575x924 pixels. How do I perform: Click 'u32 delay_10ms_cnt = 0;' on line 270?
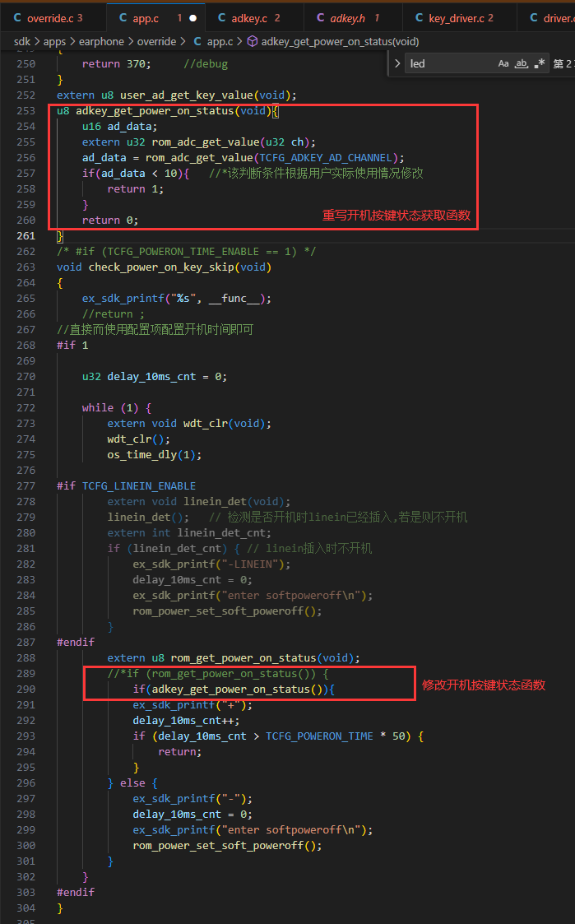155,377
